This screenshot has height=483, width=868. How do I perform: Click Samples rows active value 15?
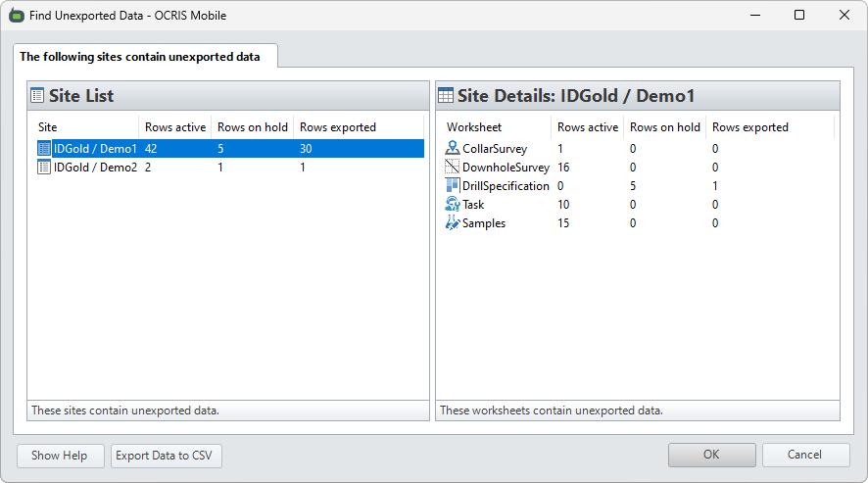coord(563,223)
